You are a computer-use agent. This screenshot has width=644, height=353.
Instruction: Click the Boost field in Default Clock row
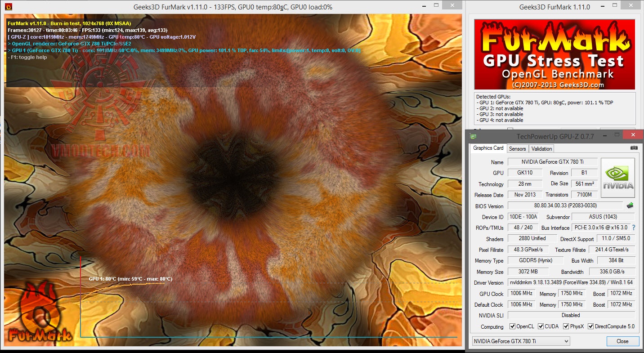coord(622,304)
